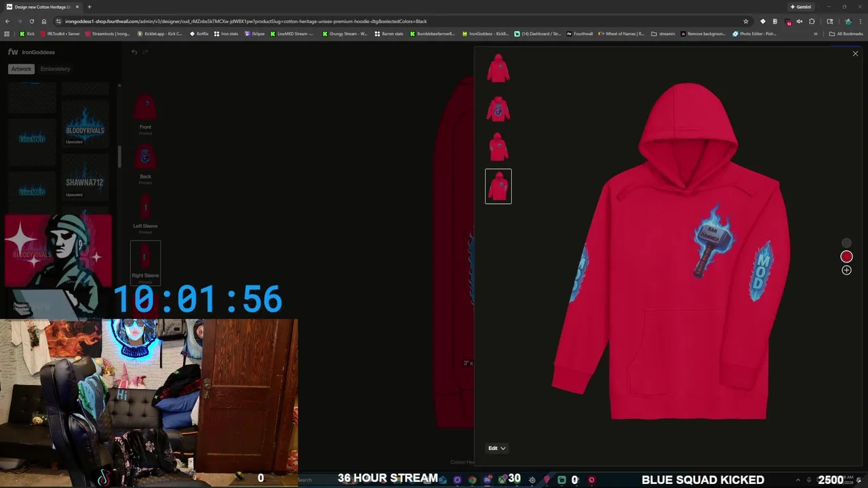Image resolution: width=868 pixels, height=488 pixels.
Task: Open the Grungy Stream bookmark
Action: click(x=345, y=33)
